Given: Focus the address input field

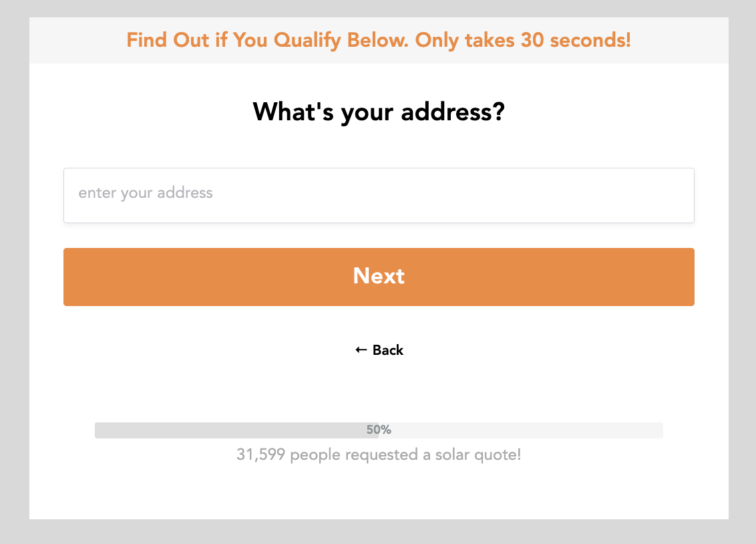Looking at the screenshot, I should [x=379, y=195].
